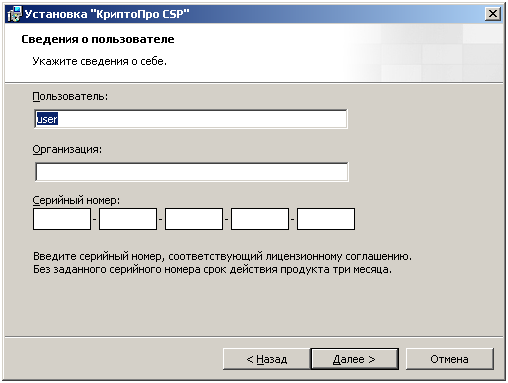
Task: Select the fourth serial number box
Action: coord(260,219)
